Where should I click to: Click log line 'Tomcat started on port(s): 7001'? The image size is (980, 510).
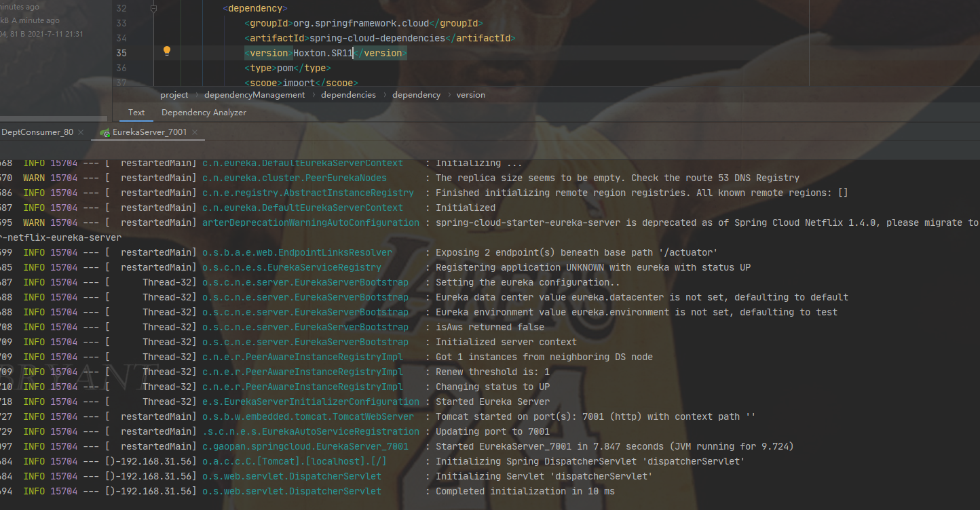(x=595, y=416)
